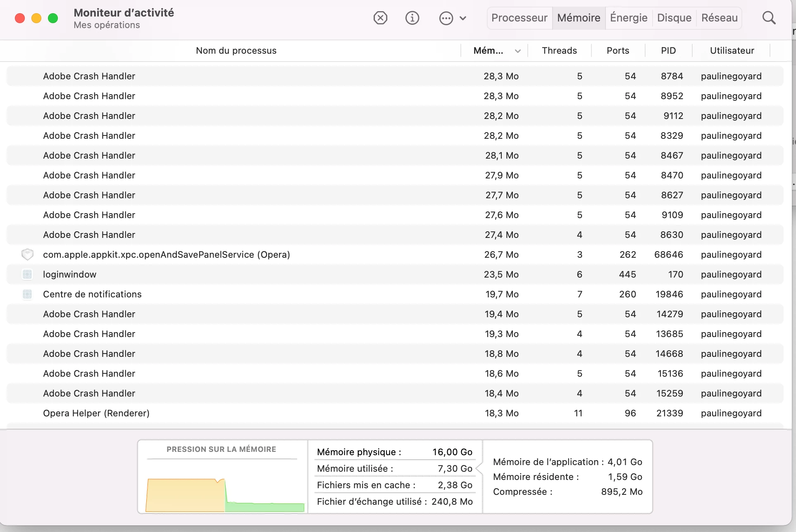Image resolution: width=796 pixels, height=532 pixels.
Task: Click the ellipsis more options icon
Action: tap(446, 18)
